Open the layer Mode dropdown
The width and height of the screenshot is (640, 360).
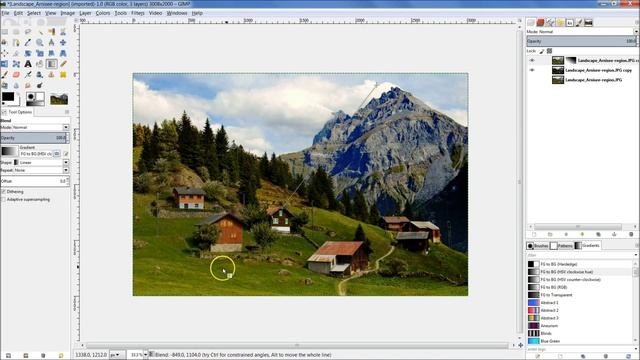(x=636, y=31)
